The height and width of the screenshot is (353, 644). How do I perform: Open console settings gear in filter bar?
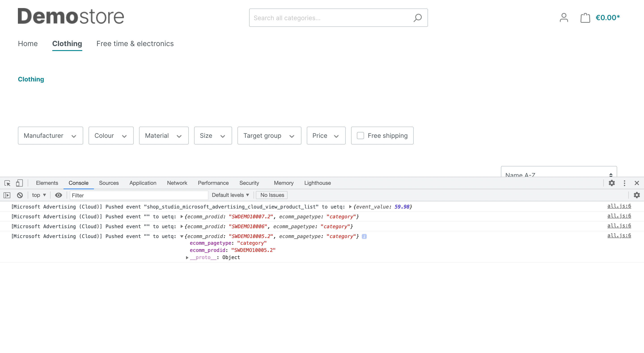(x=636, y=195)
